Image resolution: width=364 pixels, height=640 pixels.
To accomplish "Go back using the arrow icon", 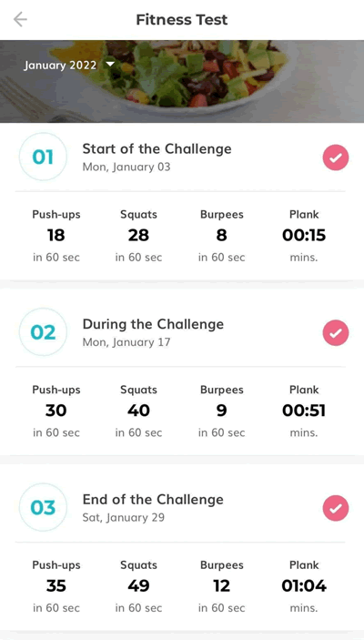I will pos(20,19).
